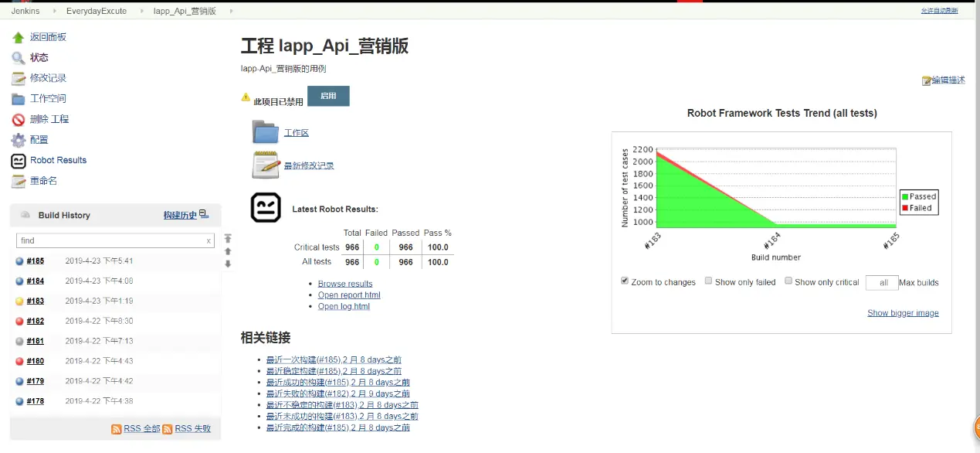Open the Open report.html link
980x453 pixels.
tap(349, 295)
